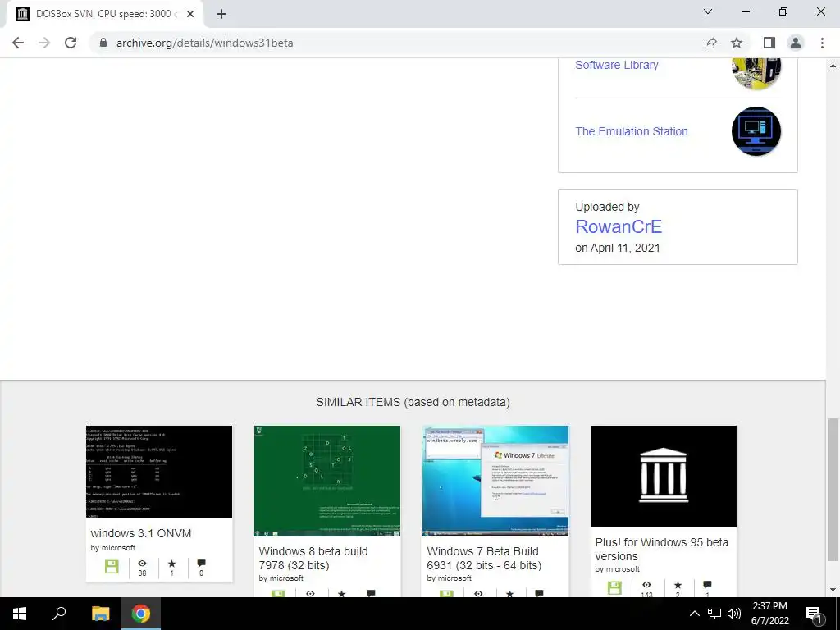Click floppy icon on Plus! for Windows 95
Screen dimensions: 840x630
coord(615,587)
